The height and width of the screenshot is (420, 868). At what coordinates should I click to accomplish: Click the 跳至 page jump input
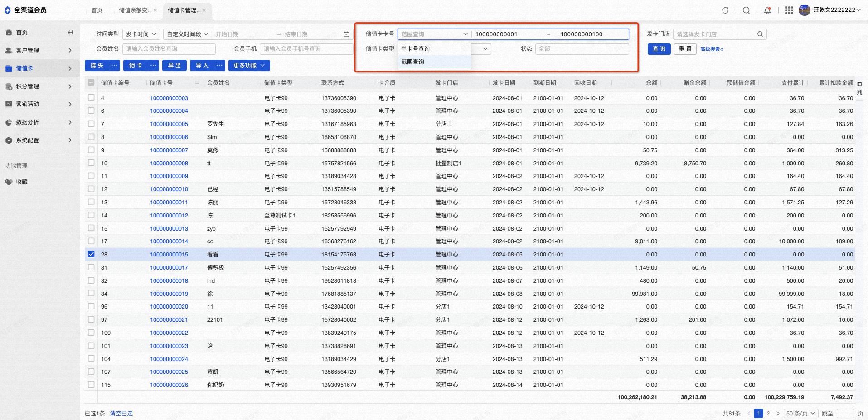click(845, 414)
